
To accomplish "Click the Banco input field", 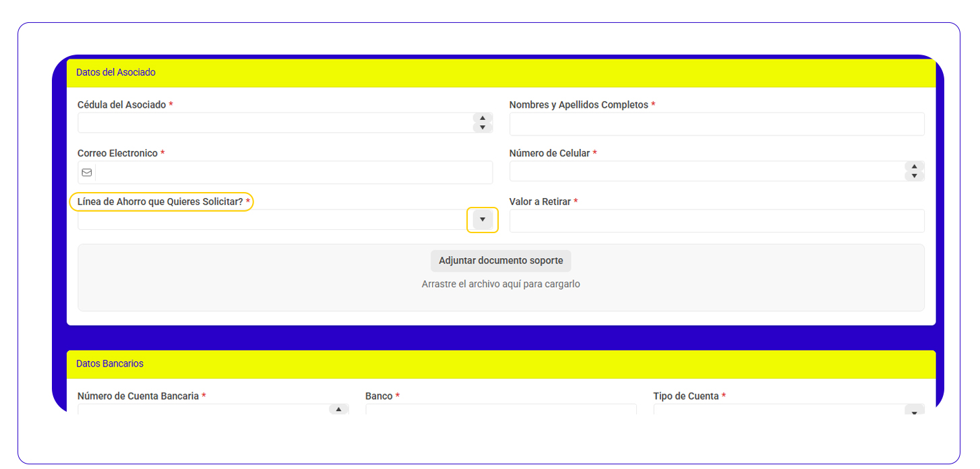I will 501,408.
